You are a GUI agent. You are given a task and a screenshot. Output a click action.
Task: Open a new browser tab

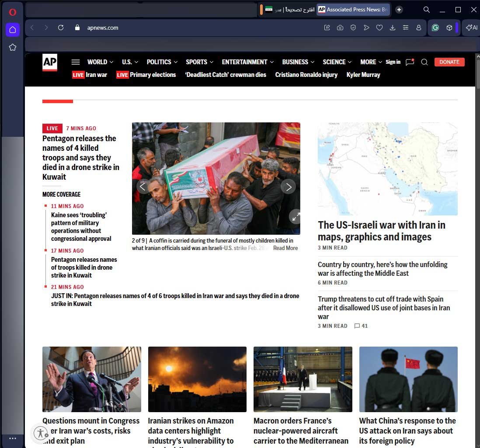click(x=399, y=10)
